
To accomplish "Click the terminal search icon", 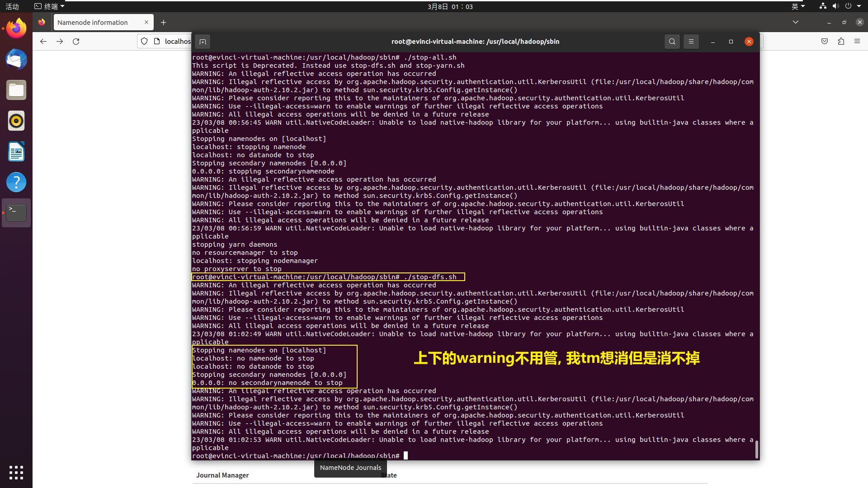I will (x=672, y=42).
